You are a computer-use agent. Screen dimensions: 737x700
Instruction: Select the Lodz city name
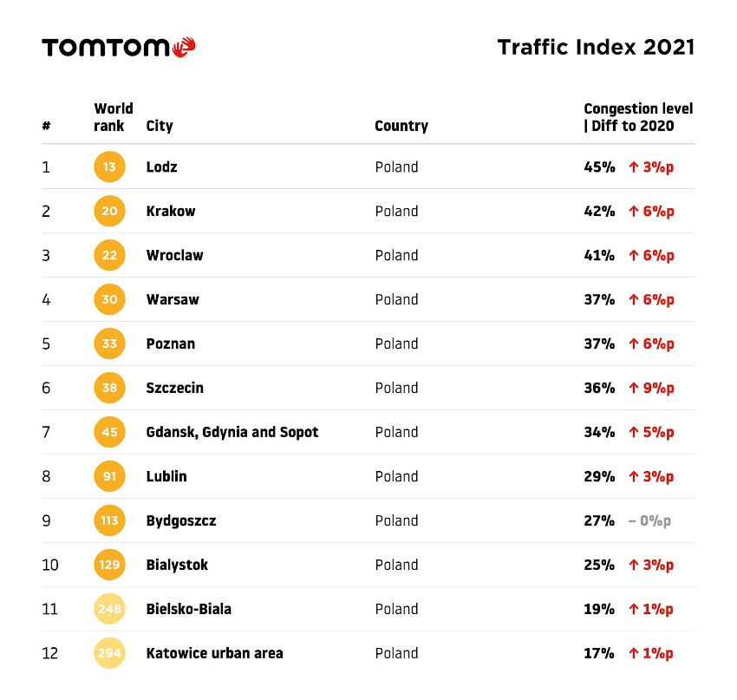(162, 167)
